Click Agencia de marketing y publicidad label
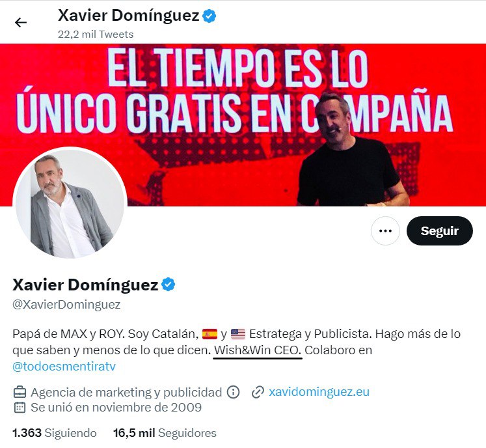Screen dimensions: 486x448 point(126,392)
